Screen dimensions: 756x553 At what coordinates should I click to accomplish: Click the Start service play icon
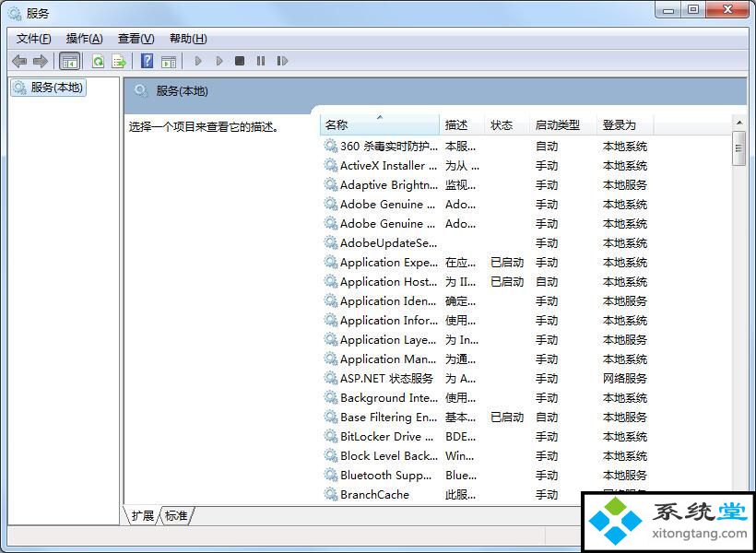[197, 61]
